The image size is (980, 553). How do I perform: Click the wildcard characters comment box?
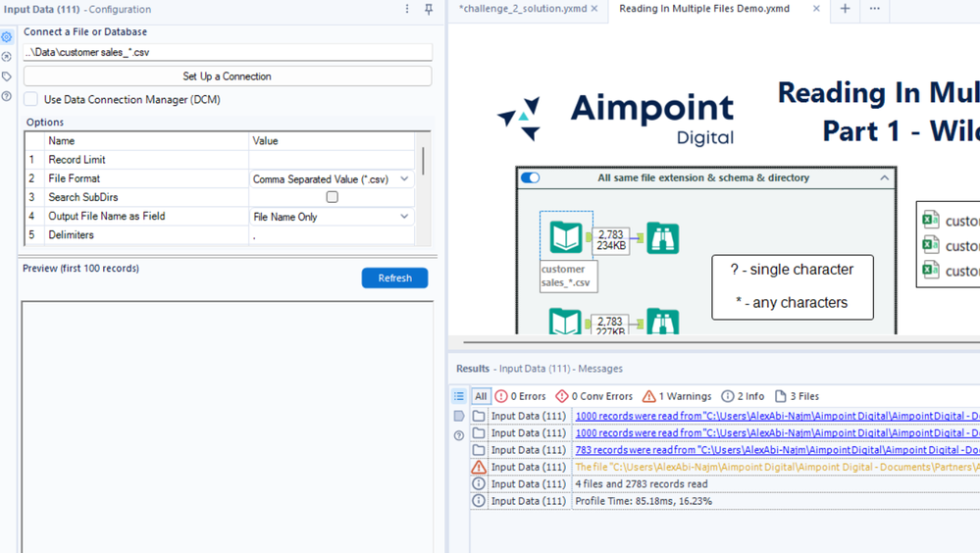point(793,287)
